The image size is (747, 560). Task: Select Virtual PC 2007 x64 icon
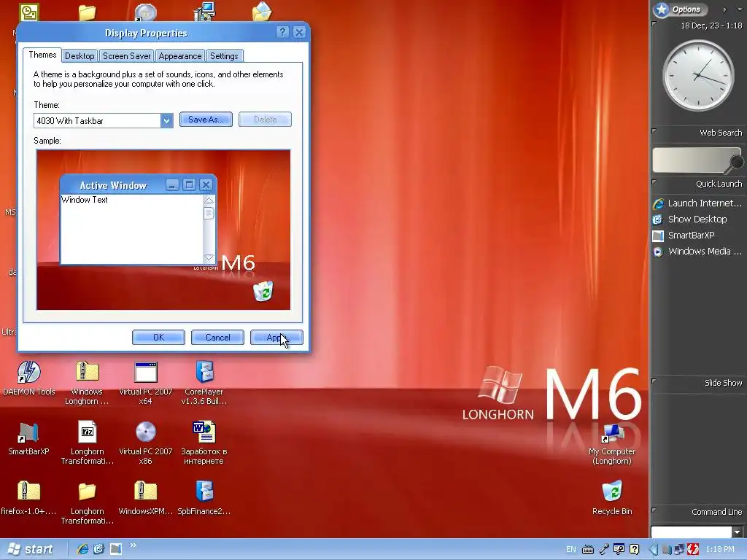145,384
